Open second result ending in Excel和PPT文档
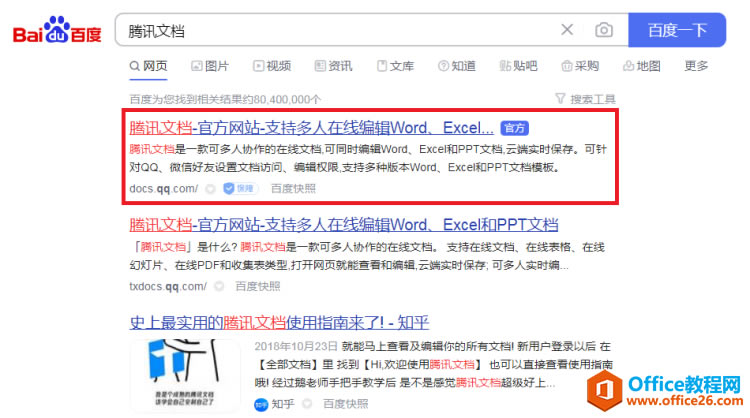Viewport: 750px width, 418px height. pos(344,225)
